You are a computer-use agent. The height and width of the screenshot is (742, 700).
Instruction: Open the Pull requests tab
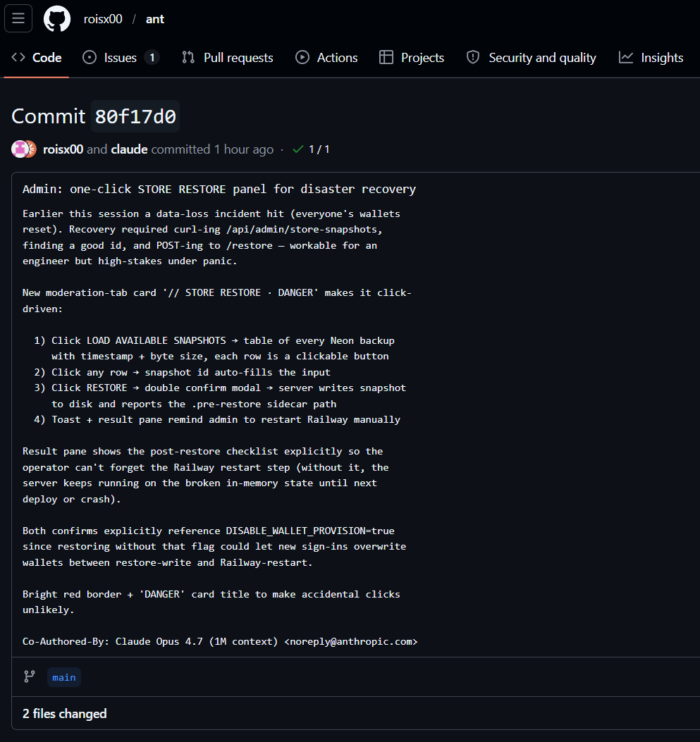click(x=228, y=58)
